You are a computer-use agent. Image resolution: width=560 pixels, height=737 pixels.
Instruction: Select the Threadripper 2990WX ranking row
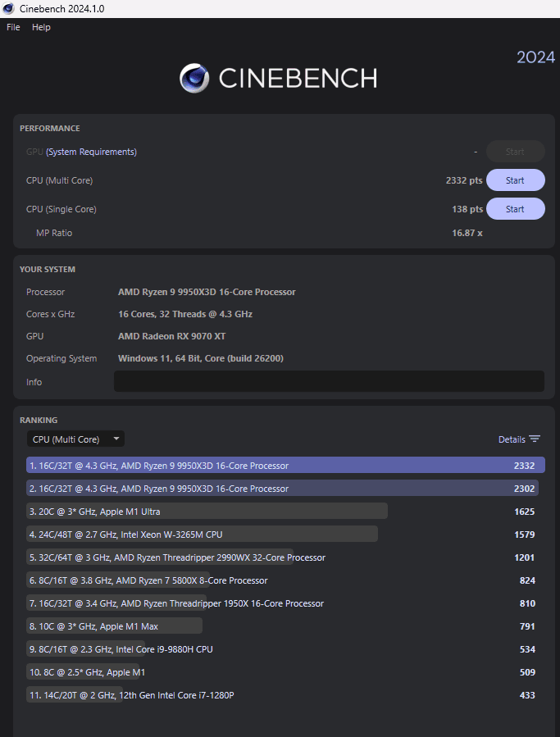pyautogui.click(x=285, y=557)
